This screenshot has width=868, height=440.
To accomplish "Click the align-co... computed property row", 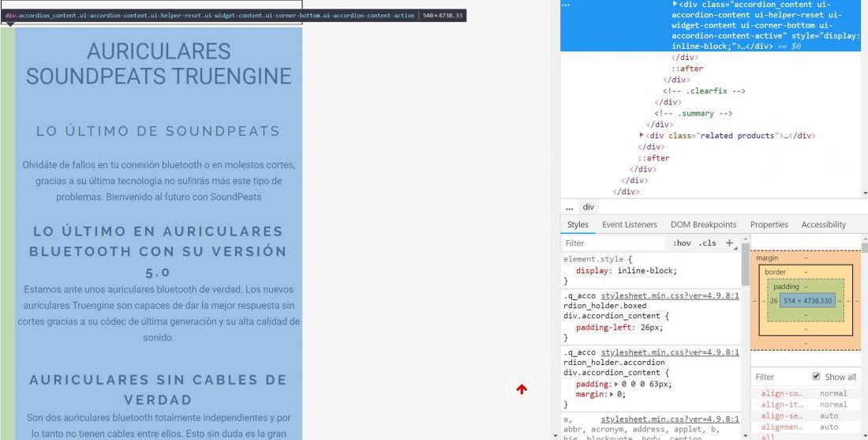I will (x=806, y=393).
